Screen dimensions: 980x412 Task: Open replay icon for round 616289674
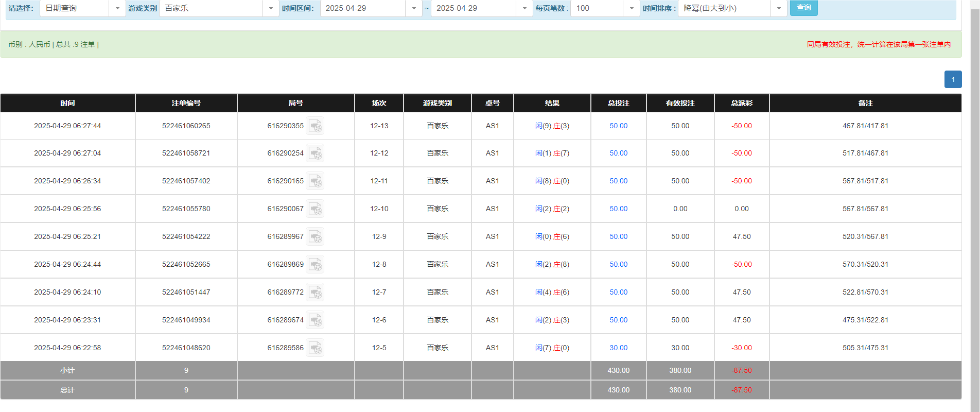tap(315, 320)
